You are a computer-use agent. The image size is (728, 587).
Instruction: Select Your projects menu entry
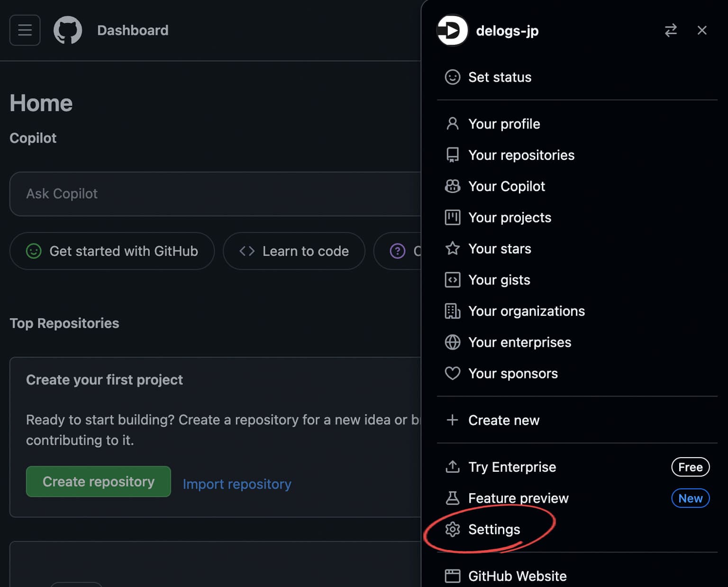point(577,217)
